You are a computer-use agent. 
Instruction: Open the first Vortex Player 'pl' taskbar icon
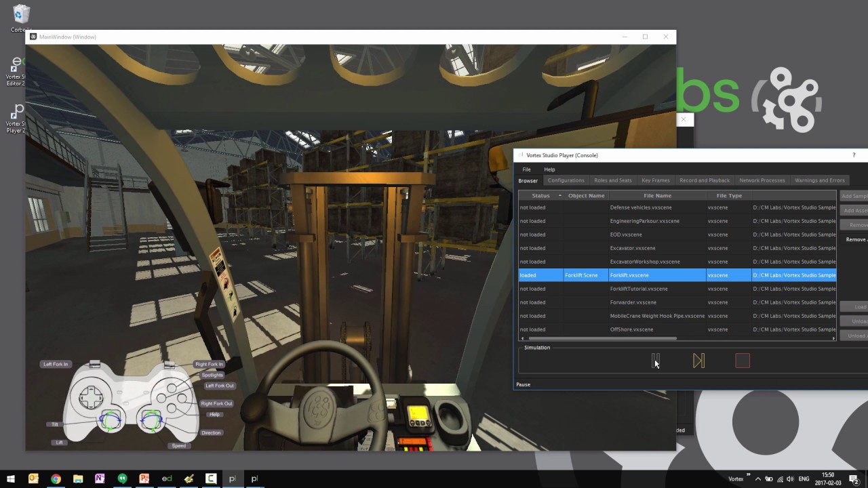[x=233, y=479]
